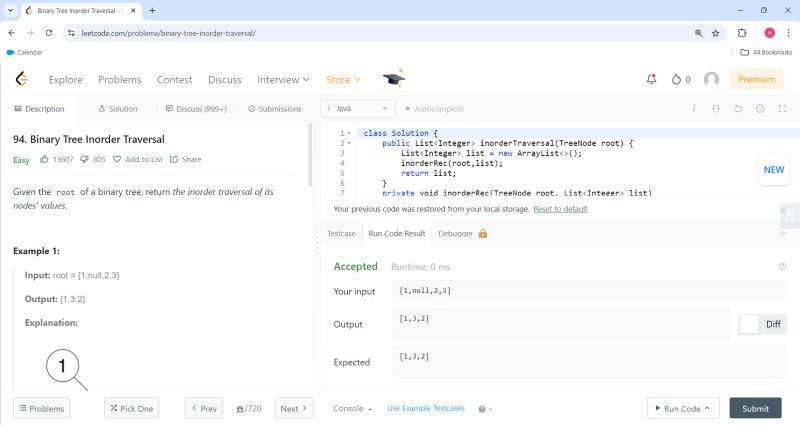The width and height of the screenshot is (800, 425).
Task: Click the graduation cap icon
Action: [x=393, y=78]
